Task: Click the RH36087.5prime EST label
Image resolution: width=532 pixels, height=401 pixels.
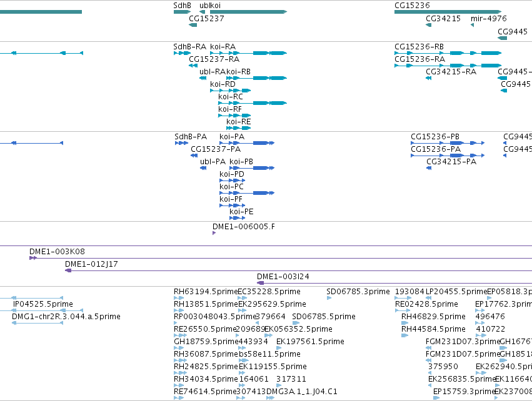Action: click(206, 355)
